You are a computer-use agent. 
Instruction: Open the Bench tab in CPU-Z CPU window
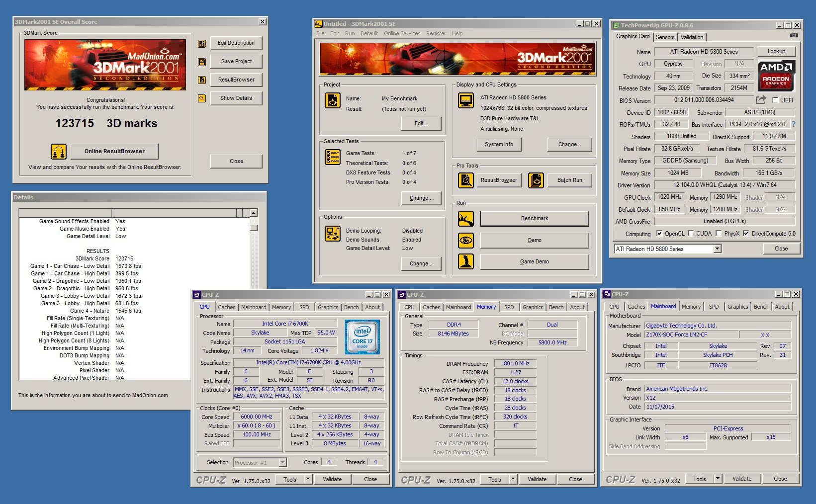tap(352, 307)
